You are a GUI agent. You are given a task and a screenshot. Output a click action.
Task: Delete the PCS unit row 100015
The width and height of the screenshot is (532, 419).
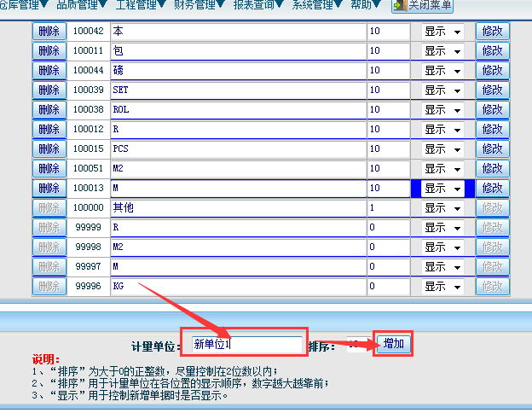pos(49,149)
